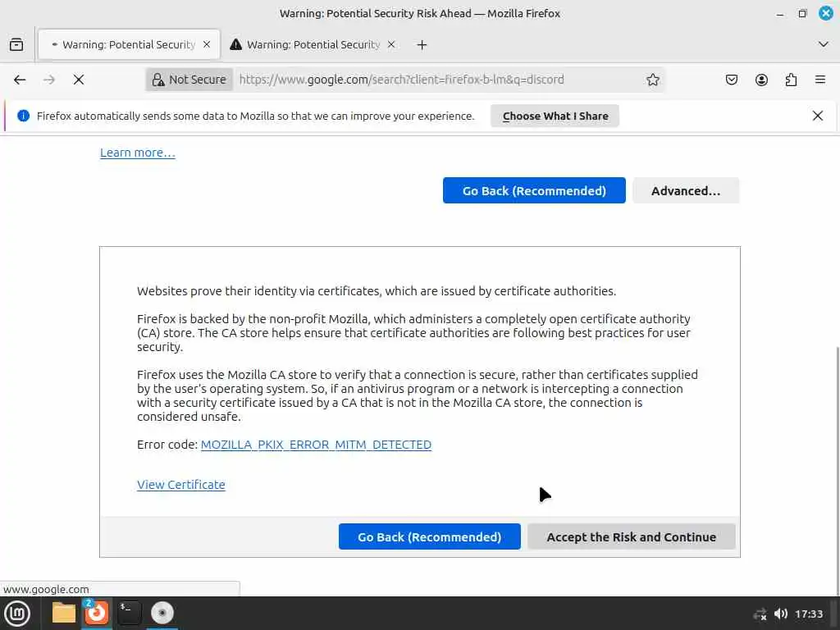Screen dimensions: 840x630
Task: Open a new tab
Action: (422, 45)
